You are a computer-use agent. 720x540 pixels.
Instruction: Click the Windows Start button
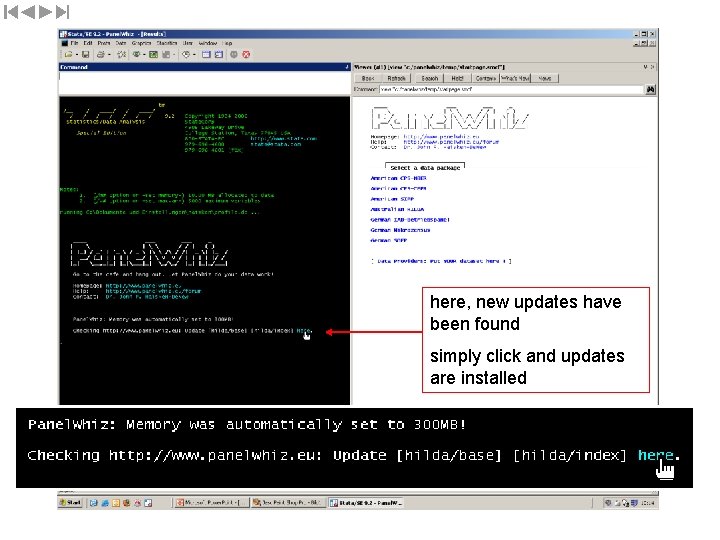(x=70, y=503)
